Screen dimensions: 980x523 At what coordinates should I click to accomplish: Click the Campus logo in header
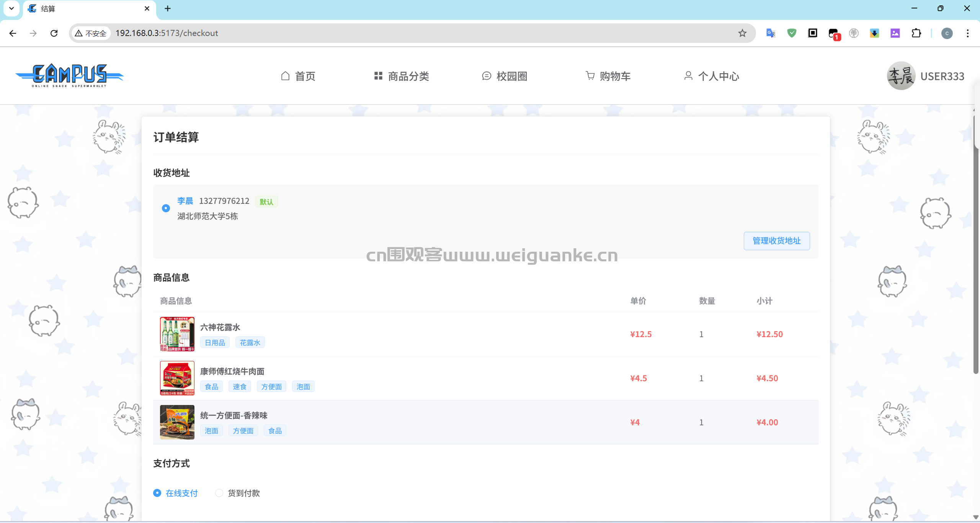click(x=69, y=75)
